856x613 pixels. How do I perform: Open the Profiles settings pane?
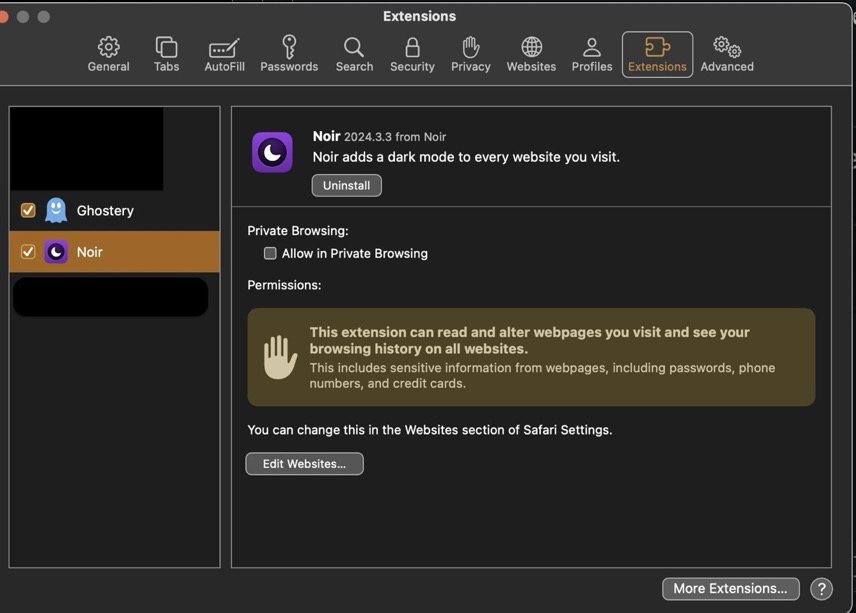(x=592, y=55)
